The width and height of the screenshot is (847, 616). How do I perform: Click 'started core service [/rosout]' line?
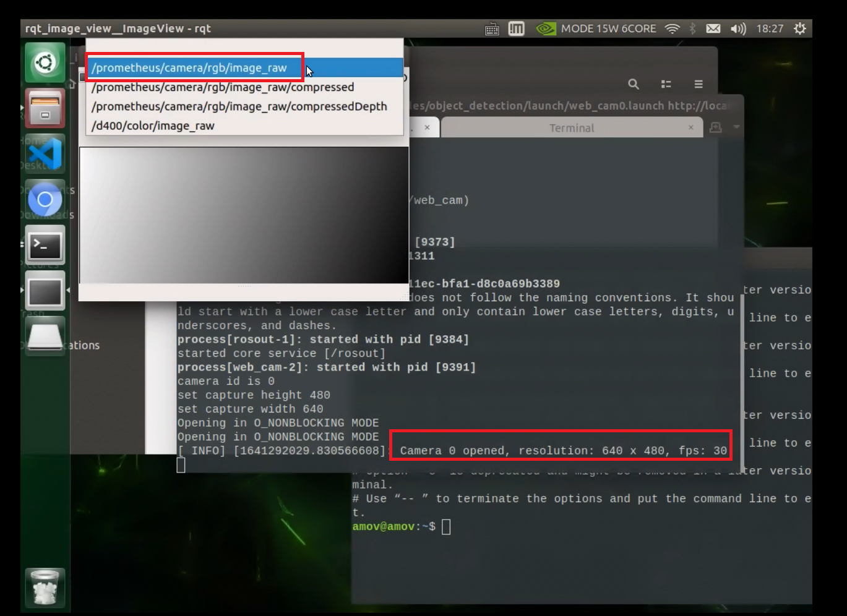point(282,354)
